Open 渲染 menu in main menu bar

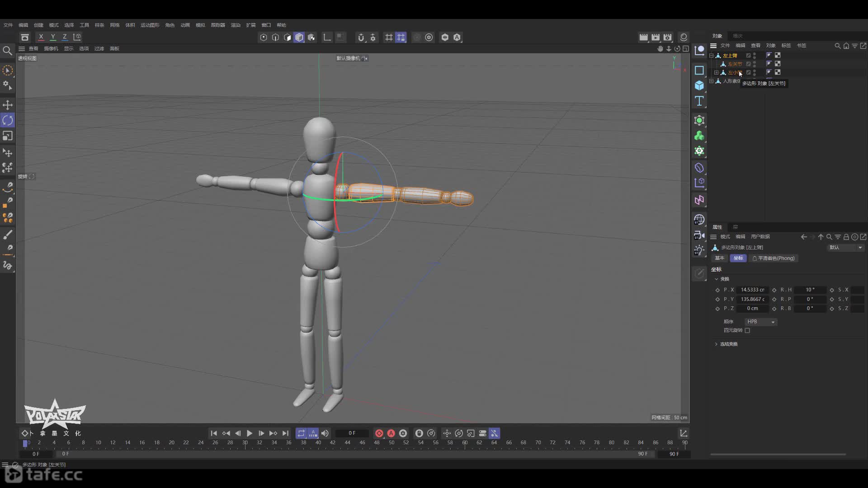pos(236,25)
